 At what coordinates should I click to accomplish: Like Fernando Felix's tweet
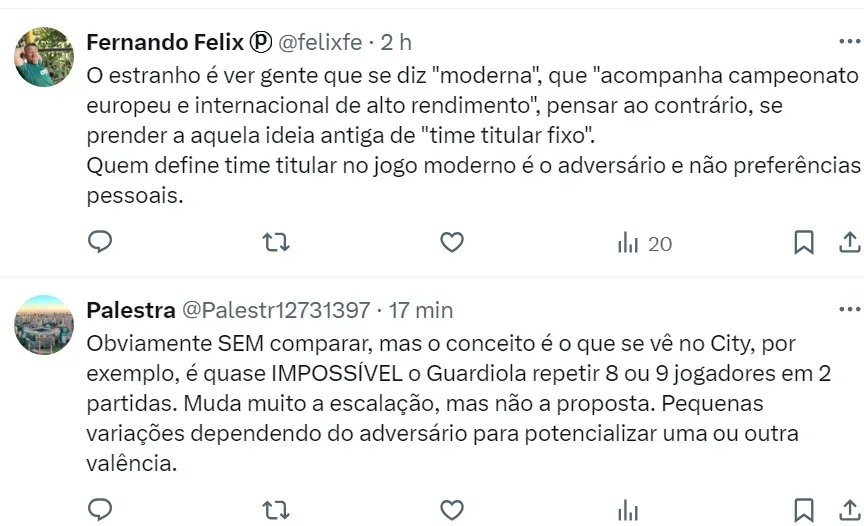[452, 242]
